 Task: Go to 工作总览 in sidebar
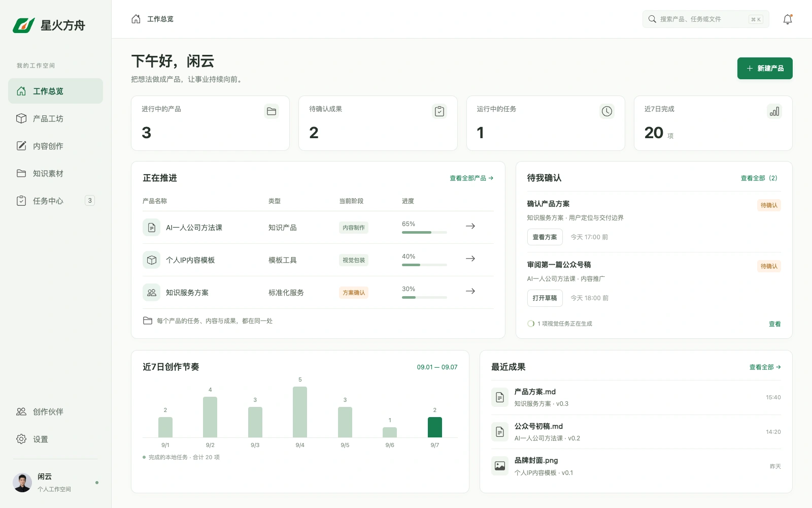pyautogui.click(x=55, y=91)
